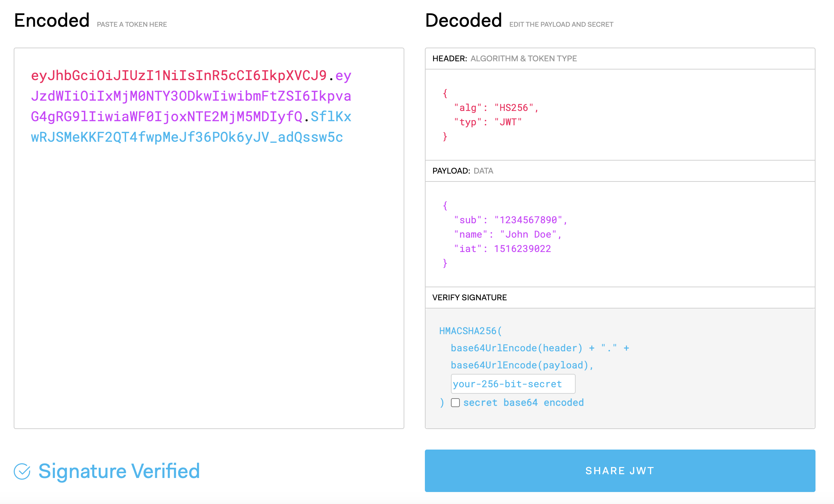Click the "iat": 1516239022 payload line

click(502, 249)
